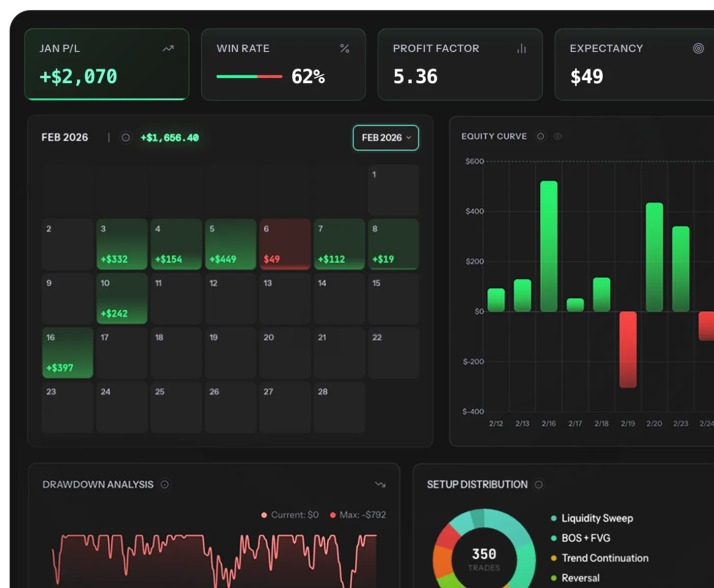Toggle the Equity Curve eye visibility icon
This screenshot has width=714, height=588.
tap(557, 136)
